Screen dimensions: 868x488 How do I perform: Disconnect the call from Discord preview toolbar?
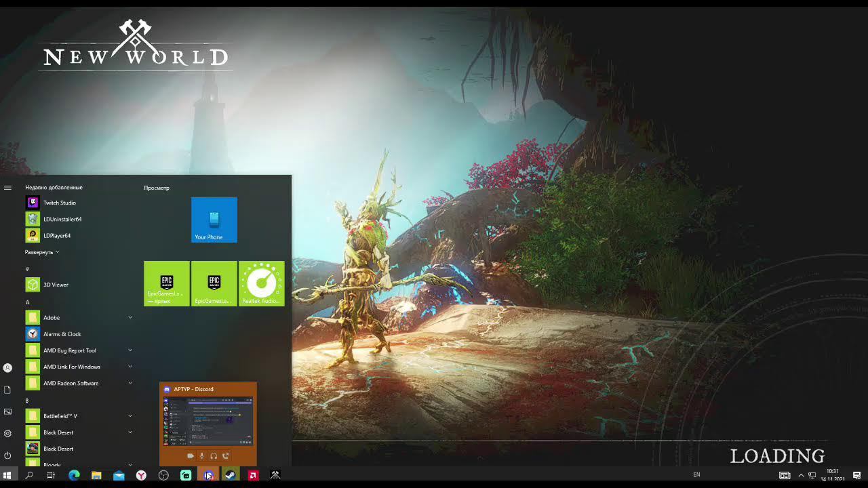click(226, 456)
